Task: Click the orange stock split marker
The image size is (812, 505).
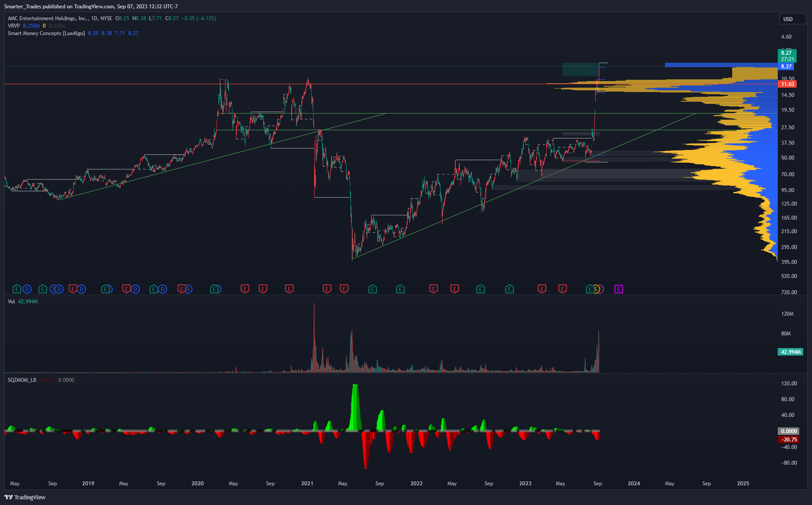Action: (596, 289)
